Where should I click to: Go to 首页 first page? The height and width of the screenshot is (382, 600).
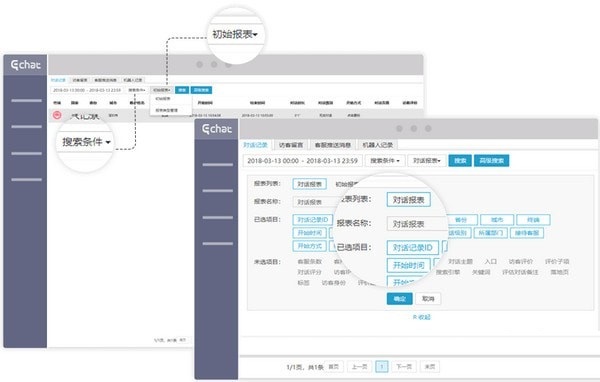[334, 367]
